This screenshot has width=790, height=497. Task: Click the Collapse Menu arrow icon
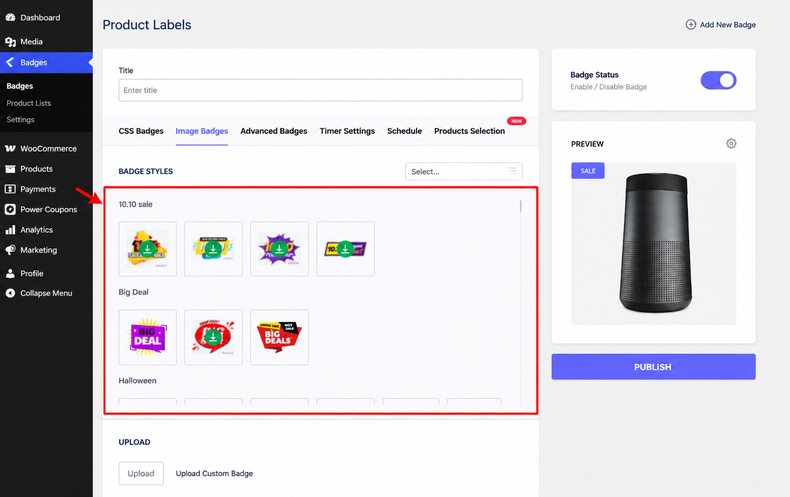coord(10,293)
